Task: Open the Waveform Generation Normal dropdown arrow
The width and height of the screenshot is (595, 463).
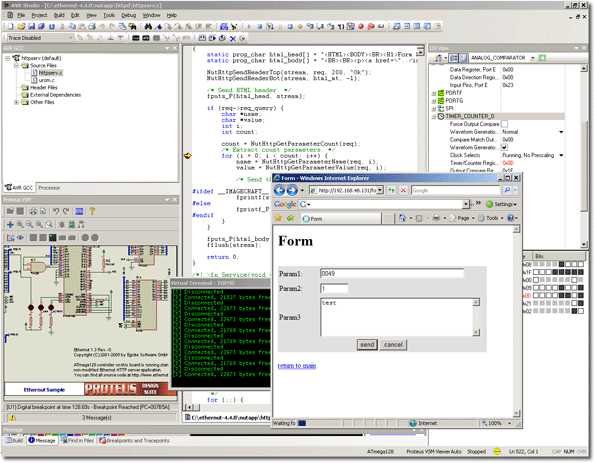Action: coord(561,132)
